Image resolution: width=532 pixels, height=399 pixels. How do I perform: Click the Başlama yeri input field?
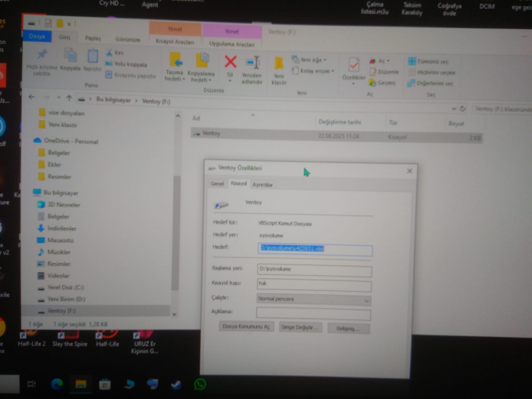pyautogui.click(x=314, y=270)
